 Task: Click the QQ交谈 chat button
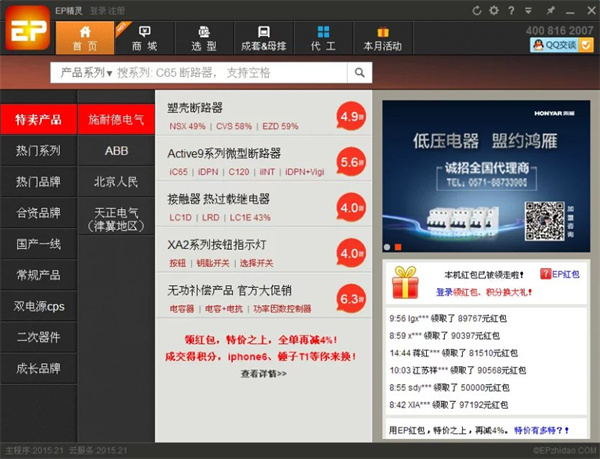[555, 45]
